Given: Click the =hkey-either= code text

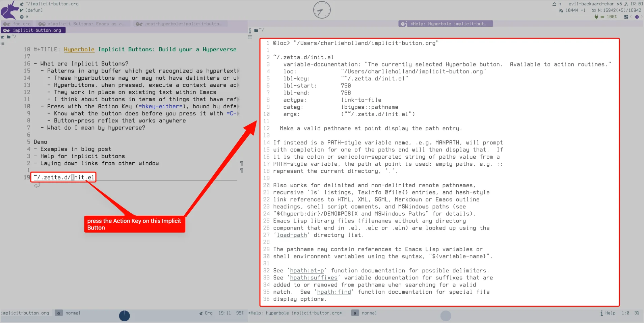Looking at the screenshot, I should (160, 106).
